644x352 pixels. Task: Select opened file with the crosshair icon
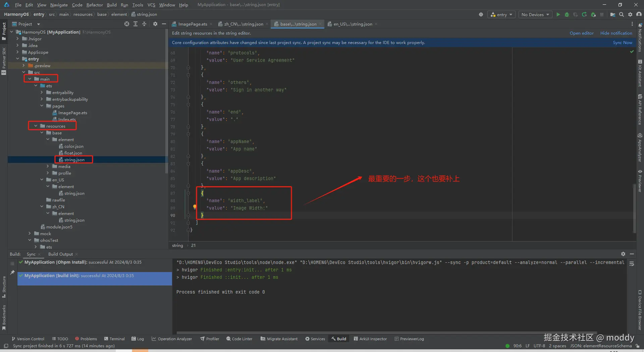click(x=126, y=24)
